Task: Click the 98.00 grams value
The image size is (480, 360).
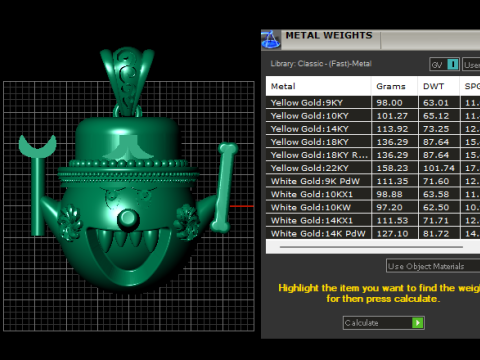Action: pos(389,103)
